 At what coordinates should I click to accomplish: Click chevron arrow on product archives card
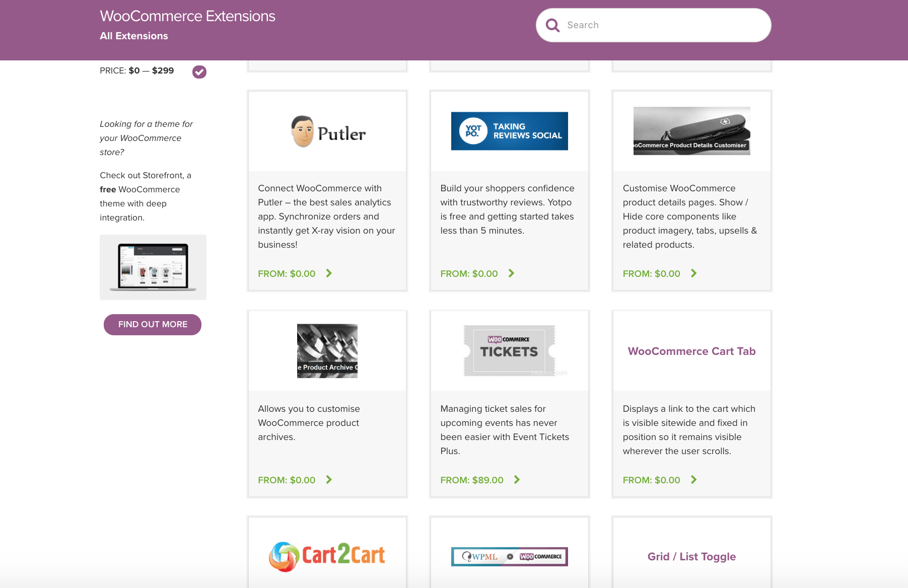[329, 480]
